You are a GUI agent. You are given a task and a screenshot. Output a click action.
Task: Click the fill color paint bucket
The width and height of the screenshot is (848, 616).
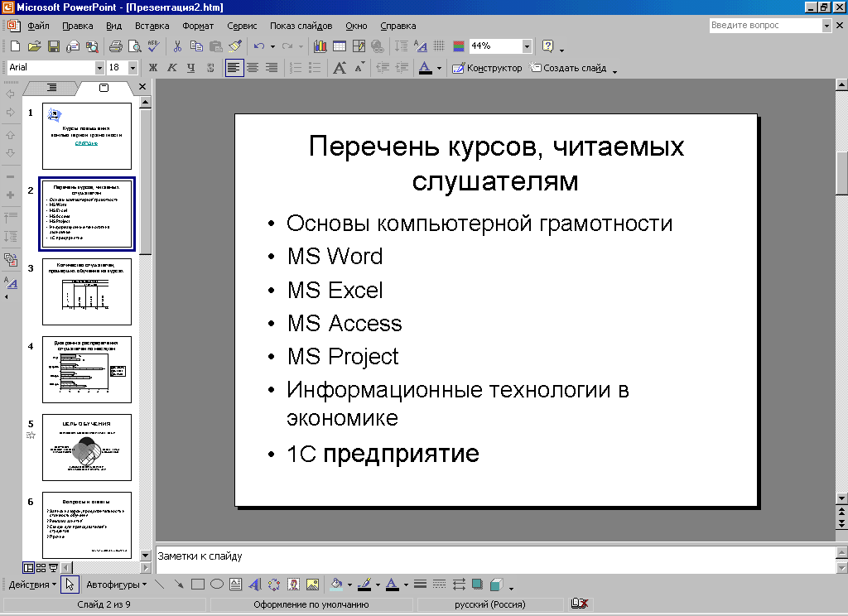(x=336, y=585)
